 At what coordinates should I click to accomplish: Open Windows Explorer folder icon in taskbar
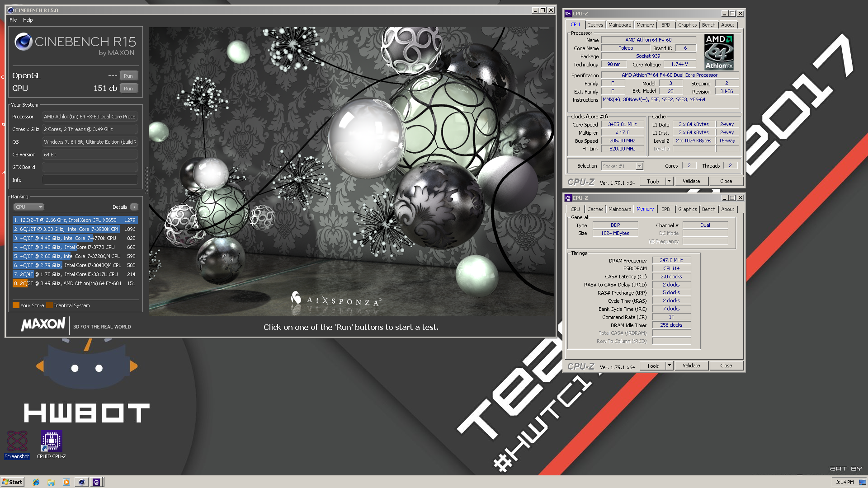coord(51,482)
